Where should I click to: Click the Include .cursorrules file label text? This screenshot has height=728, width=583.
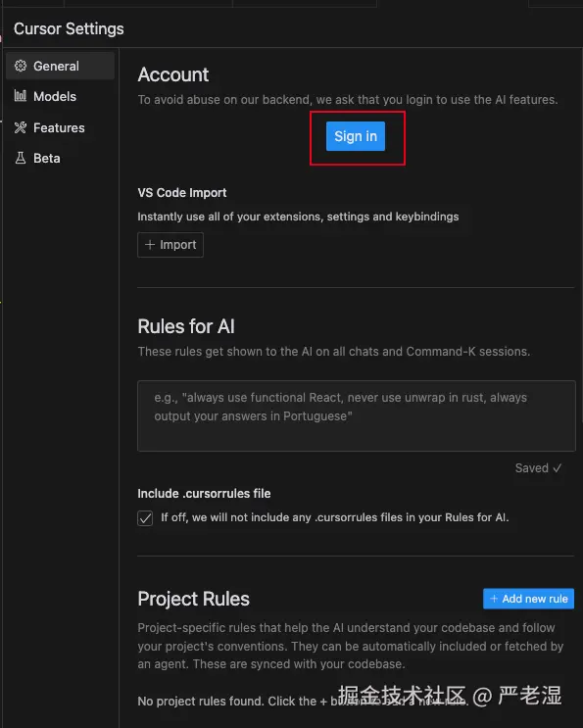(x=204, y=494)
